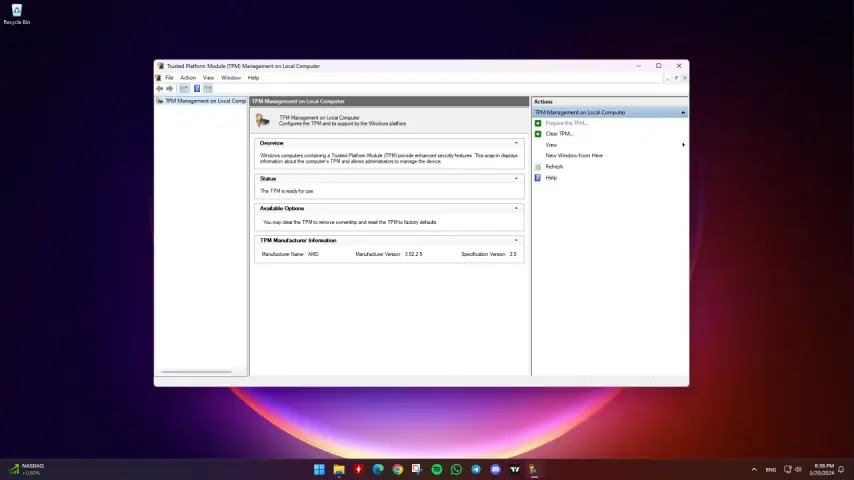Click the blue Help toolbar icon
The image size is (854, 480).
tap(197, 89)
